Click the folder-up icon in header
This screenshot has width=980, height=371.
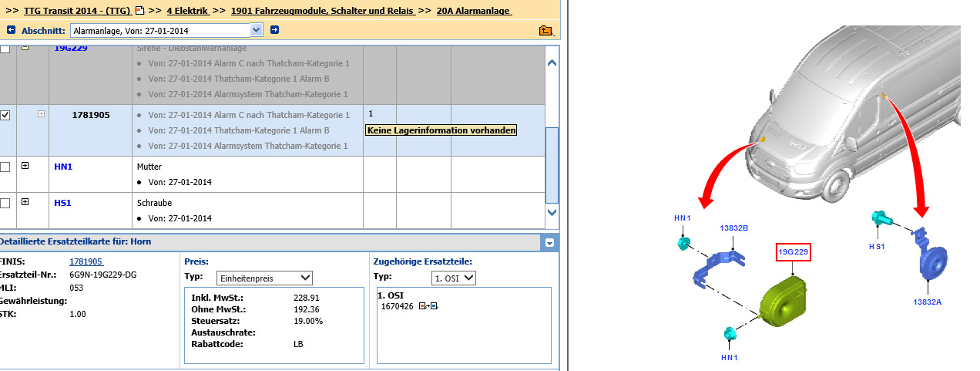(x=545, y=31)
